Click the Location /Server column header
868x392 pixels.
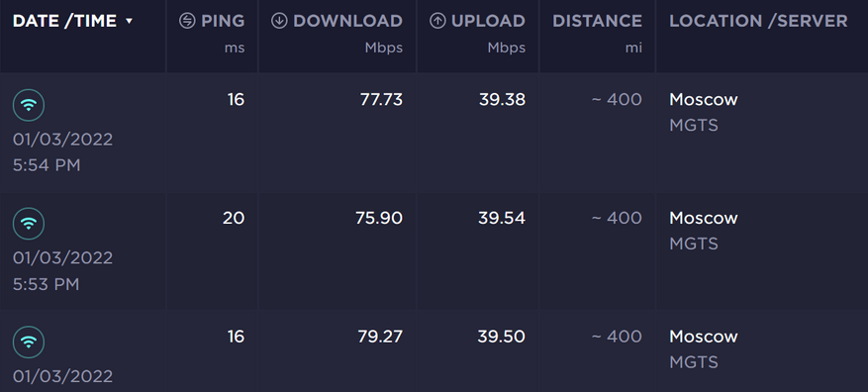758,21
